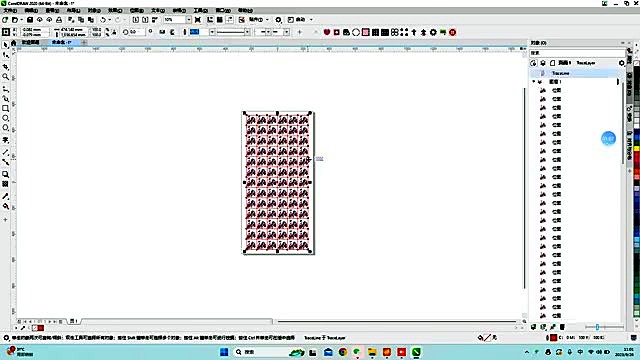Viewport: 640px width, 360px height.
Task: Click the Publish to PDF icon
Action: (155, 20)
